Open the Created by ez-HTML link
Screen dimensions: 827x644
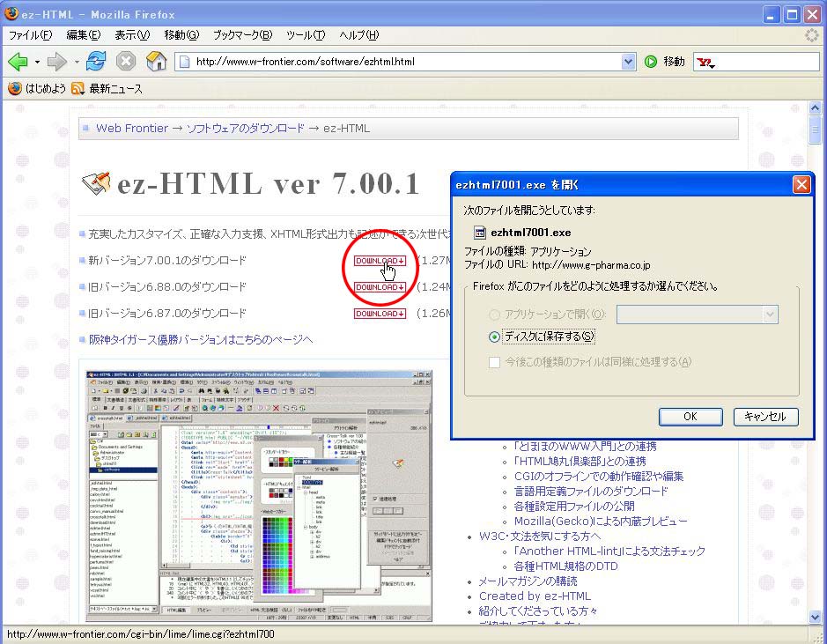(535, 596)
